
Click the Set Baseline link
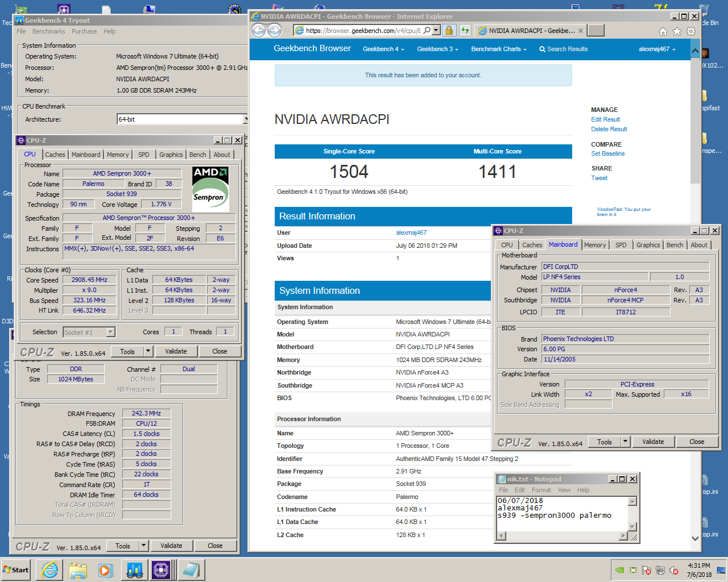[x=608, y=153]
